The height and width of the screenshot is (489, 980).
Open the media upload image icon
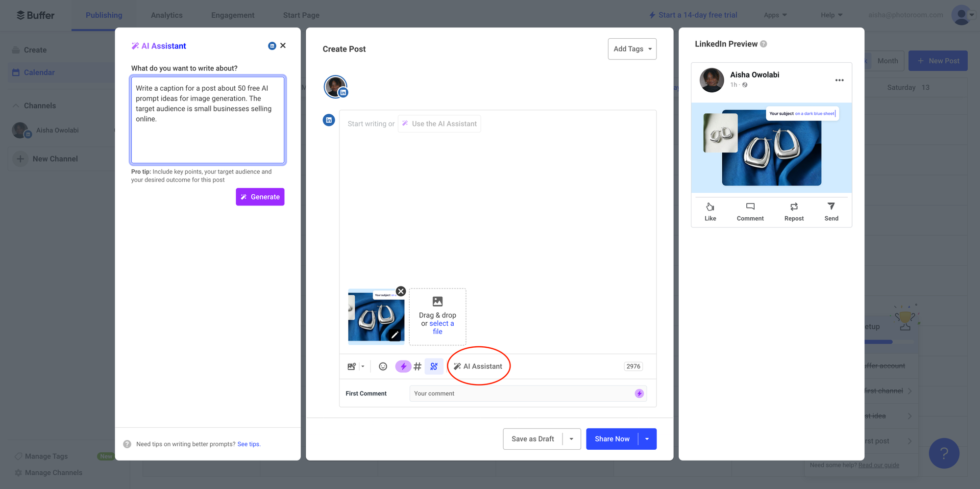click(351, 366)
